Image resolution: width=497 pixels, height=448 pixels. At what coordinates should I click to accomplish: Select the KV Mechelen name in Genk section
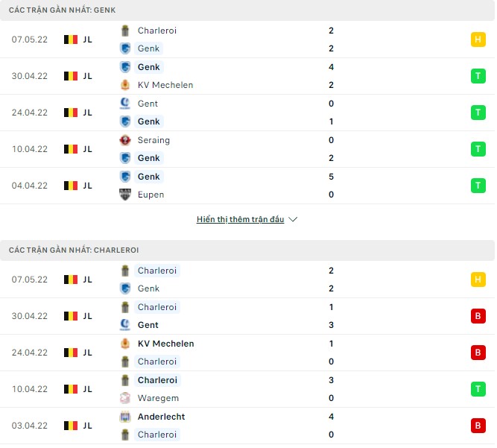click(x=165, y=85)
